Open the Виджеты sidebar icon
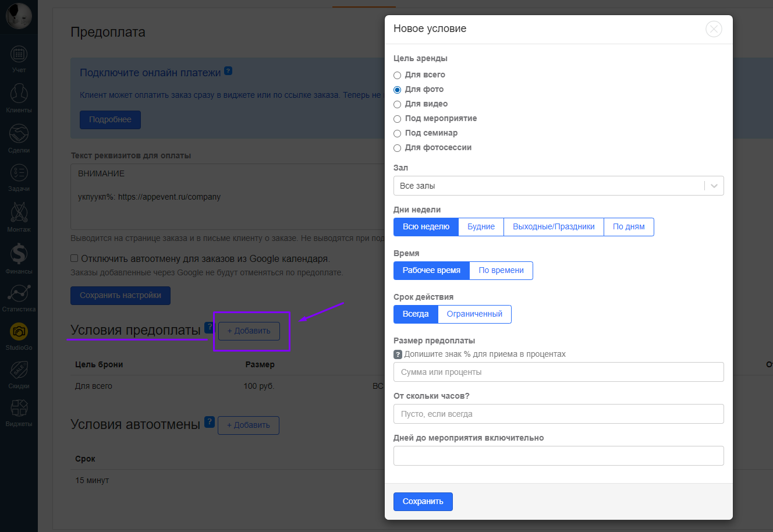The width and height of the screenshot is (773, 532). tap(19, 409)
